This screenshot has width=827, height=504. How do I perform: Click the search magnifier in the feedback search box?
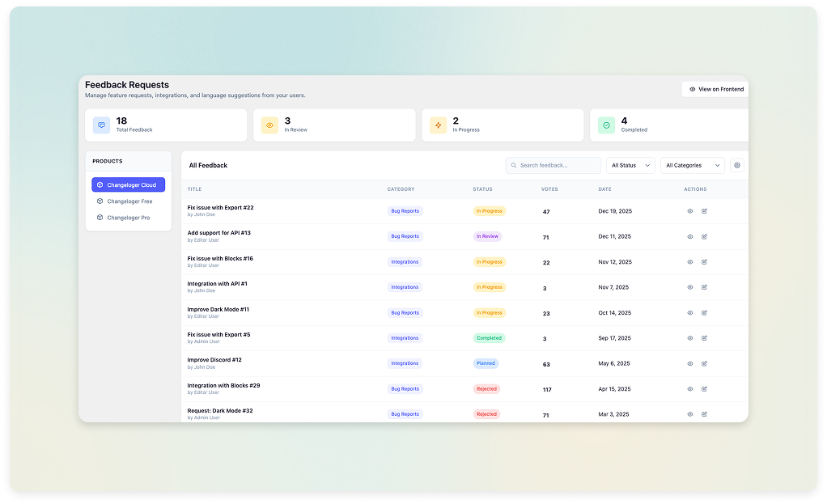pyautogui.click(x=515, y=165)
